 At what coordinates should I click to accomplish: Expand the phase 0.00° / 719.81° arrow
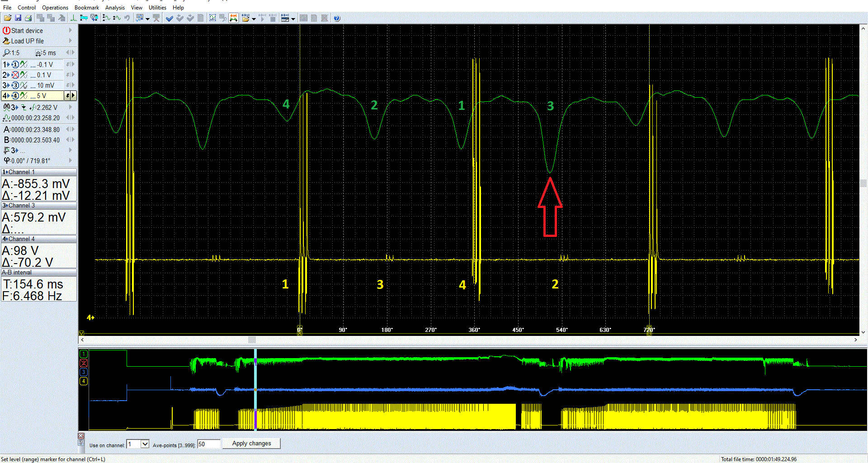71,161
